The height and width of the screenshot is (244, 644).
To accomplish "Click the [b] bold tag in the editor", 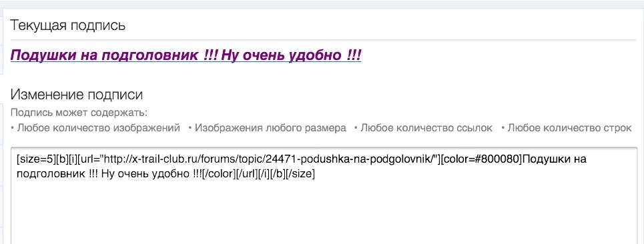I will click(x=60, y=159).
